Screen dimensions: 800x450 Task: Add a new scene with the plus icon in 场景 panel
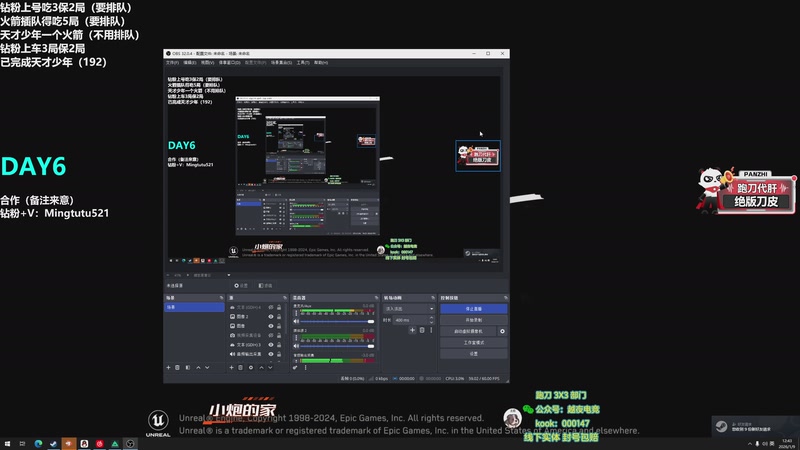(x=168, y=367)
